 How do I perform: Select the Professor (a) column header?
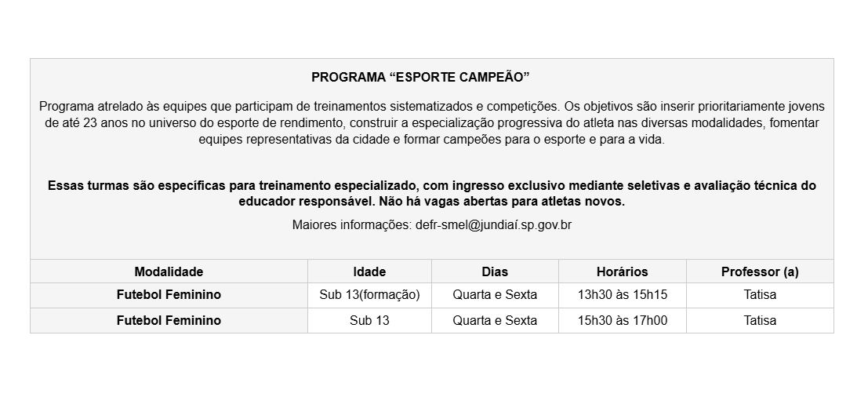click(760, 271)
